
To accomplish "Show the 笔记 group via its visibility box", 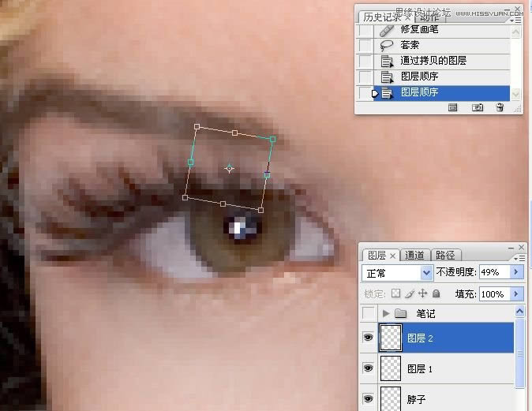I will click(x=368, y=313).
